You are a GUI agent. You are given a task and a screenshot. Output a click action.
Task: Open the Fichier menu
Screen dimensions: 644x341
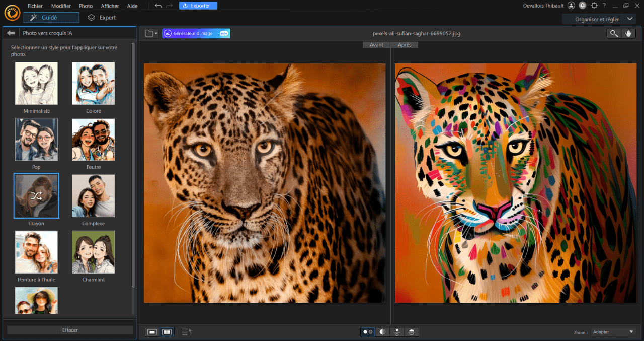[x=35, y=6]
